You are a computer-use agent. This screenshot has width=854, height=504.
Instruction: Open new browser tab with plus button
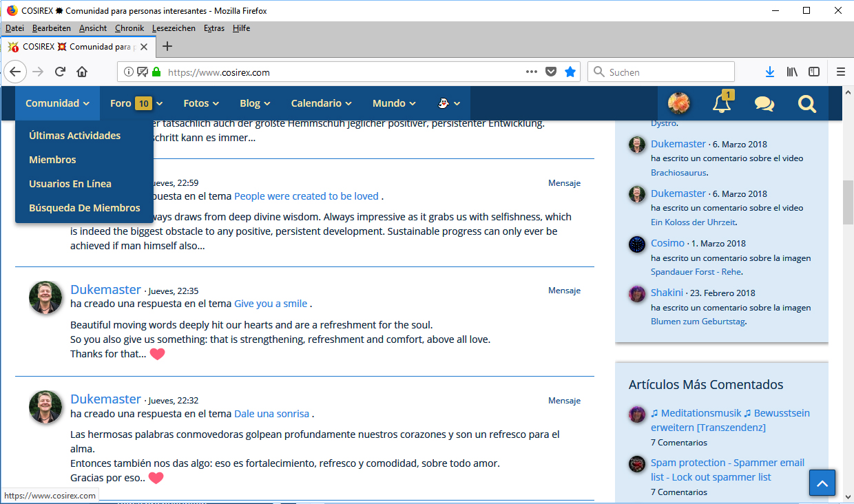pos(167,47)
